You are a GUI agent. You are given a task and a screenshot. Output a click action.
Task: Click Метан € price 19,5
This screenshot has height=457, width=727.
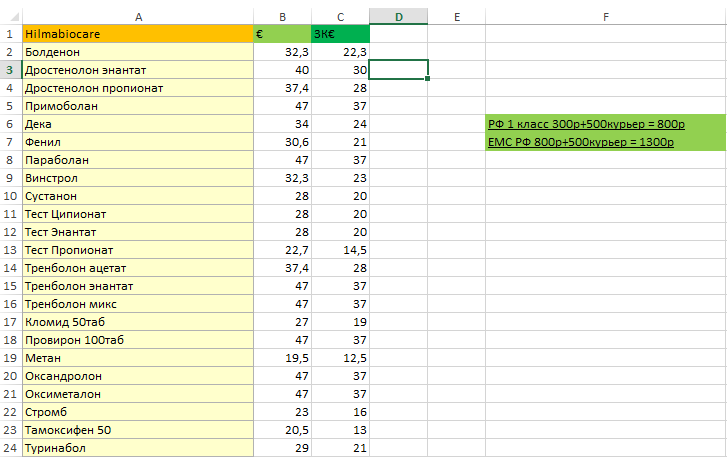[x=282, y=358]
